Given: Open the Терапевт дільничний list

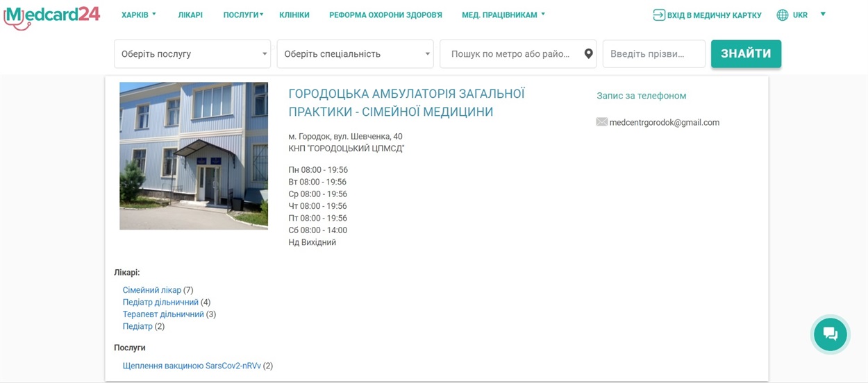Looking at the screenshot, I should (163, 314).
